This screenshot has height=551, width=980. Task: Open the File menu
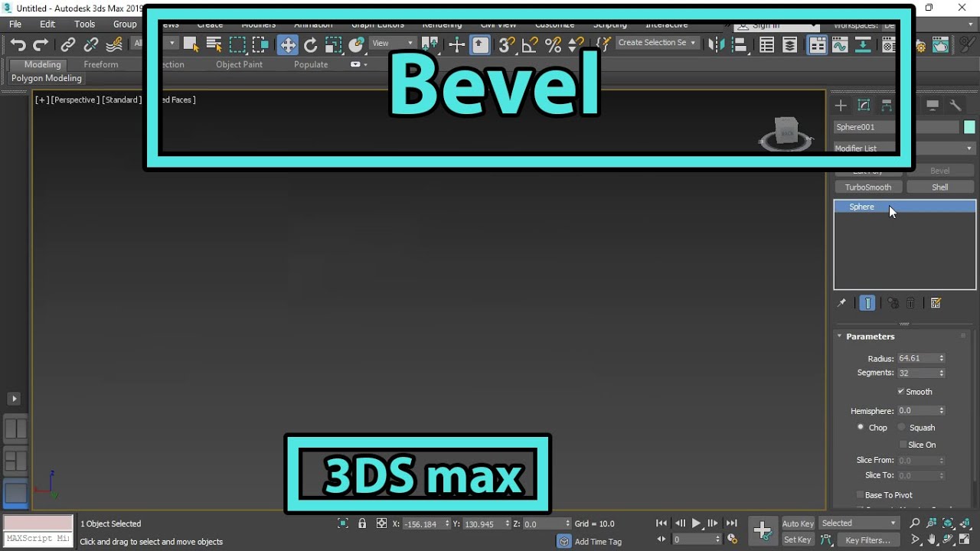click(x=15, y=24)
